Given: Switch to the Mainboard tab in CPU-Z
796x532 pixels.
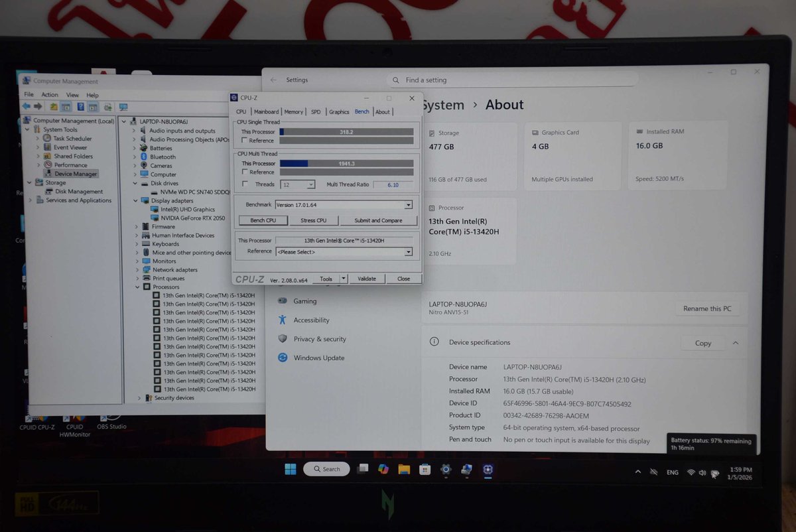Looking at the screenshot, I should point(266,112).
